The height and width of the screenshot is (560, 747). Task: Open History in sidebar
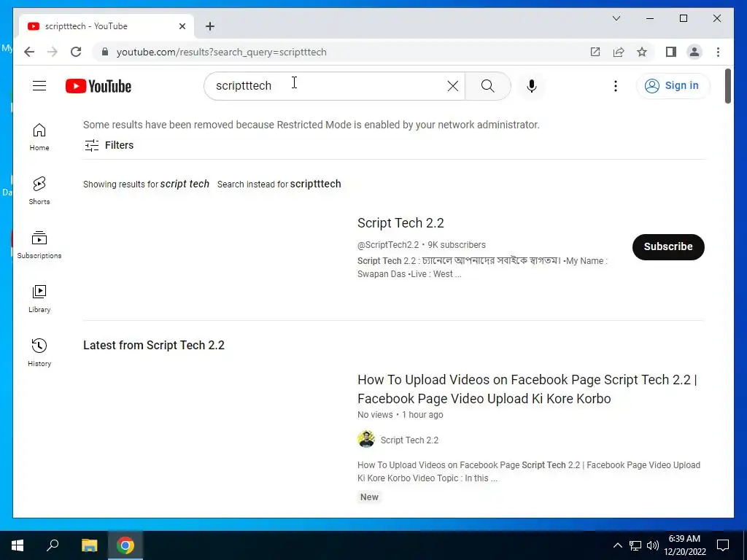point(39,352)
